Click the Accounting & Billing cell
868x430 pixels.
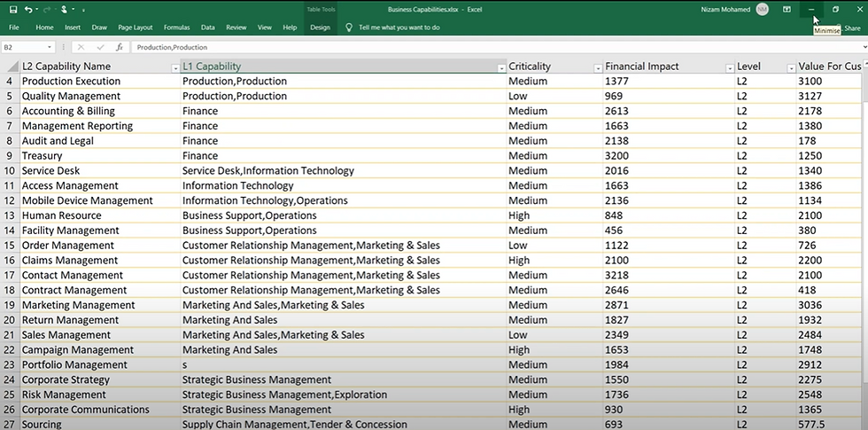[100, 111]
